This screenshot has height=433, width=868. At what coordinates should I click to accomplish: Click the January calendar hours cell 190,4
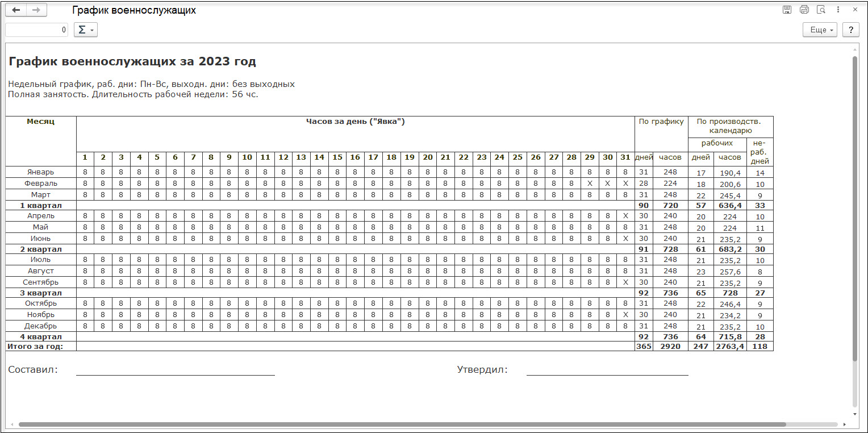point(730,173)
